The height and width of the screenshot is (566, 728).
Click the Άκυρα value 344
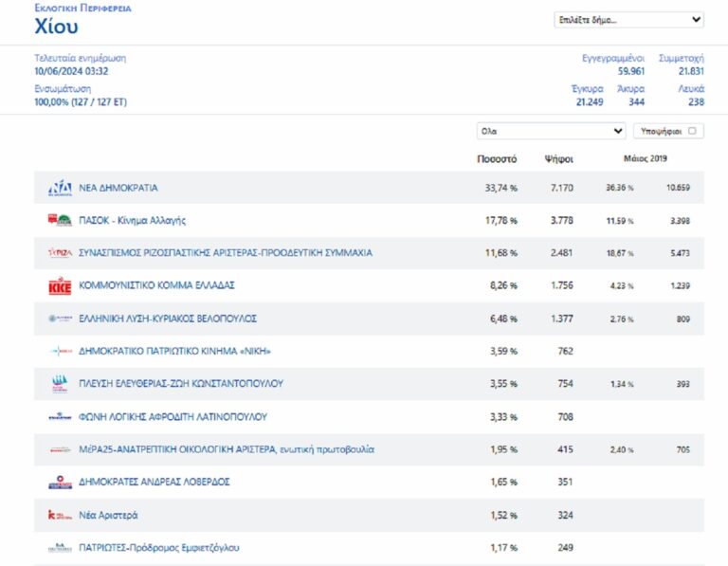[637, 101]
